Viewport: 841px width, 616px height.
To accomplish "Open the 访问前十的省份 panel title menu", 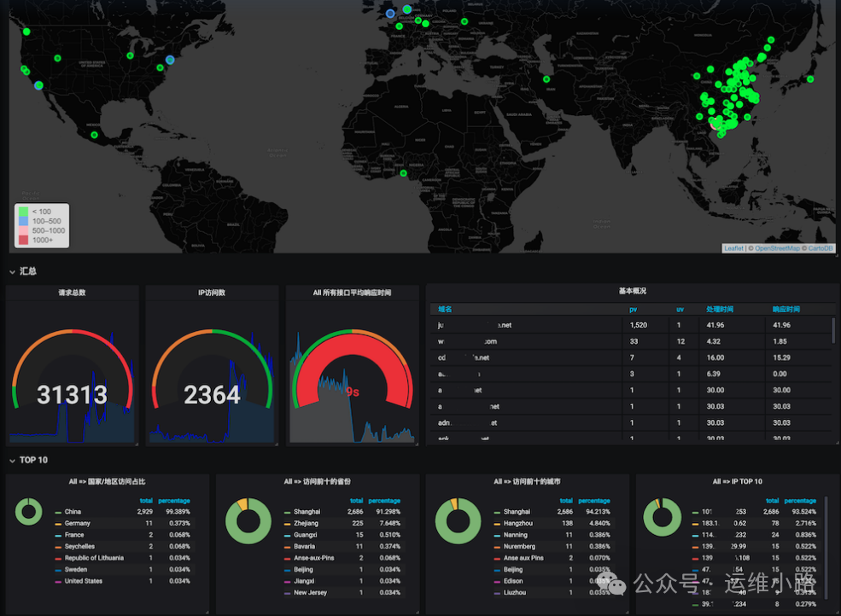I will (x=317, y=481).
